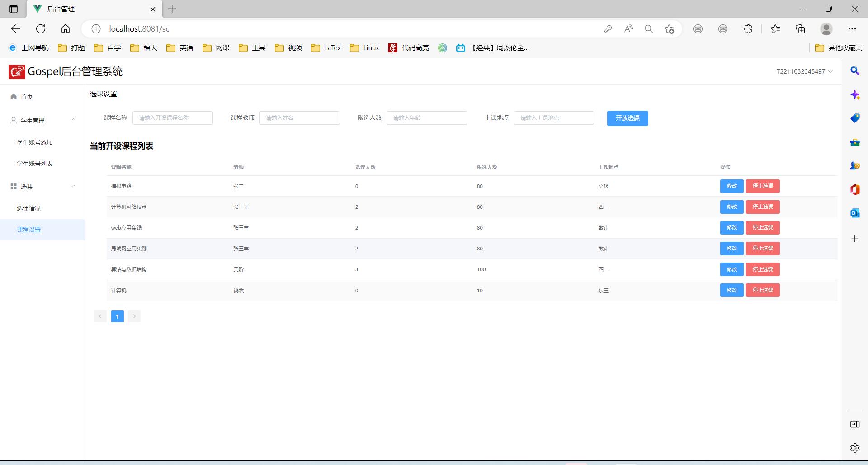Click the 课程名称 input field
This screenshot has width=868, height=465.
click(172, 118)
